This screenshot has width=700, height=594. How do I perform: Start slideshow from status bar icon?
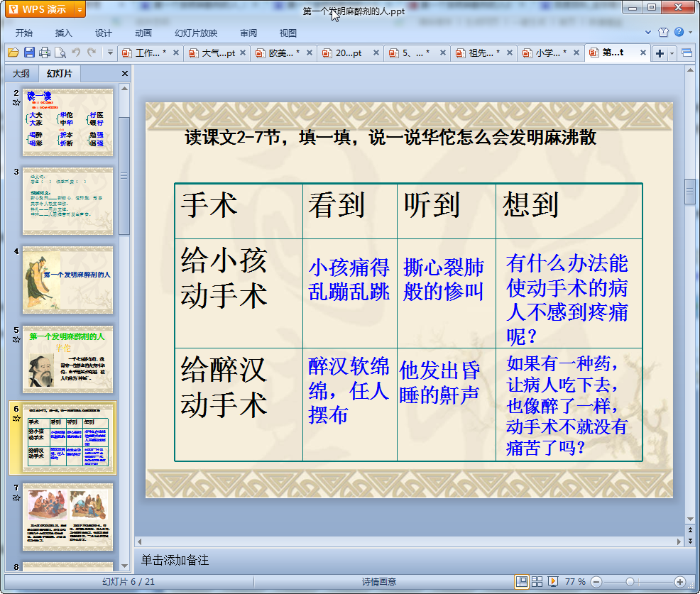tap(552, 581)
